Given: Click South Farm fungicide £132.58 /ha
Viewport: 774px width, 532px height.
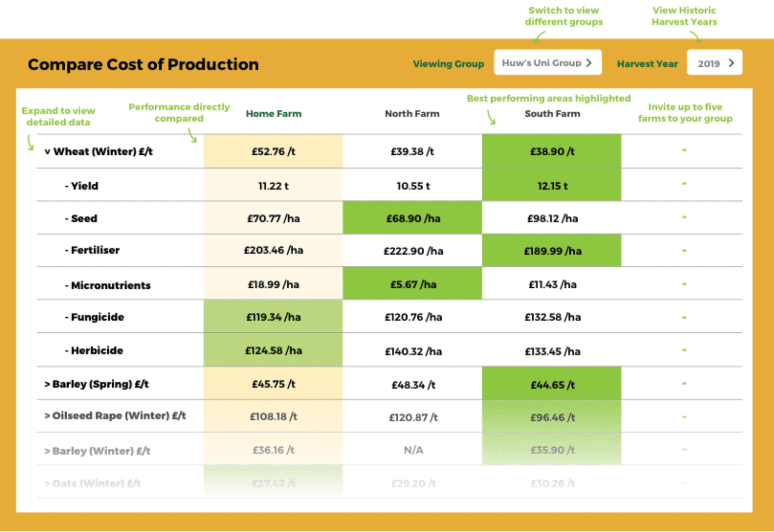Looking at the screenshot, I should coord(551,317).
